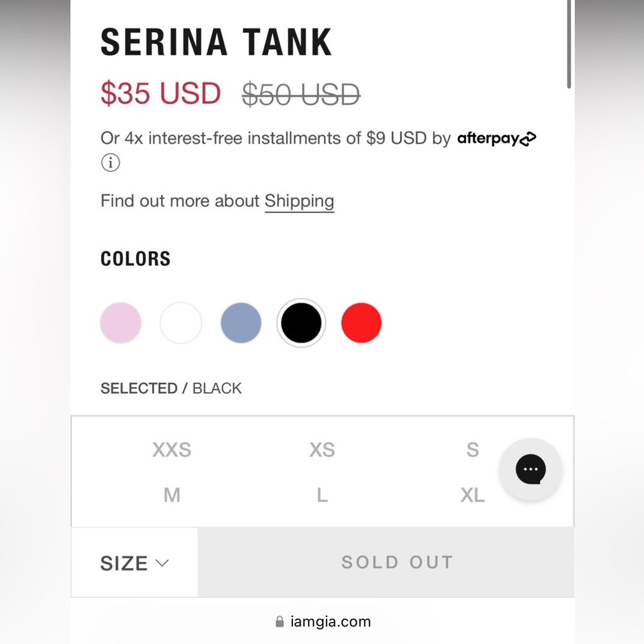Choose size L
Screen dimensions: 644x644
322,495
